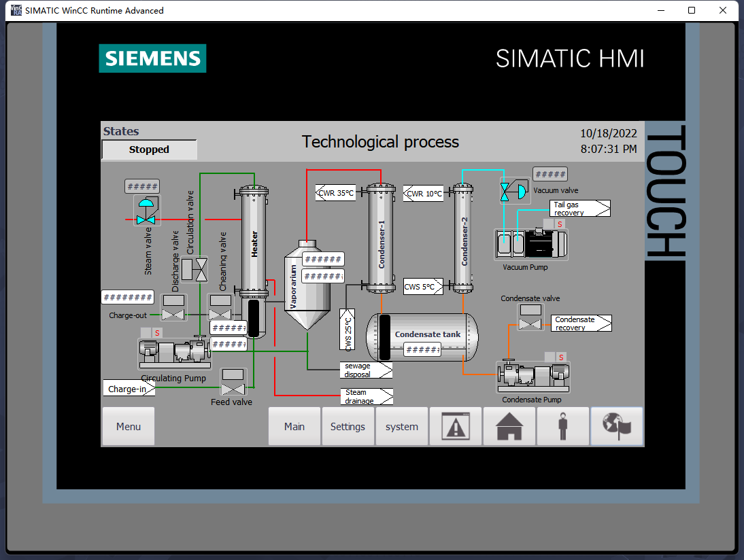Screen dimensions: 744x560
Task: Click the date 10/18/2022
Action: pyautogui.click(x=609, y=133)
